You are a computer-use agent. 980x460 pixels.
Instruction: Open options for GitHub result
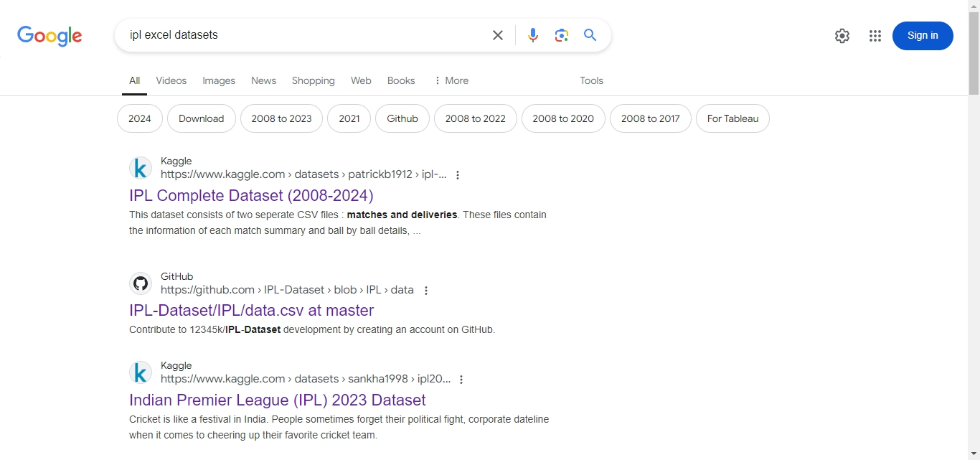point(426,291)
